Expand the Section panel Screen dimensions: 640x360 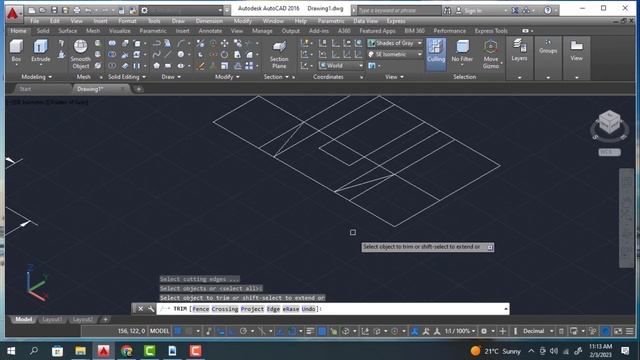pyautogui.click(x=276, y=77)
